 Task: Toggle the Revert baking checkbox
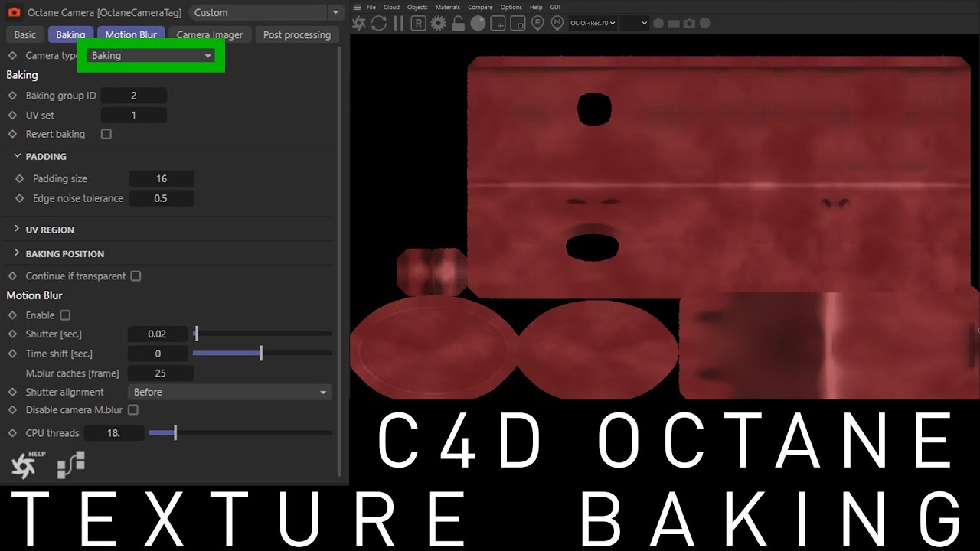pos(106,134)
